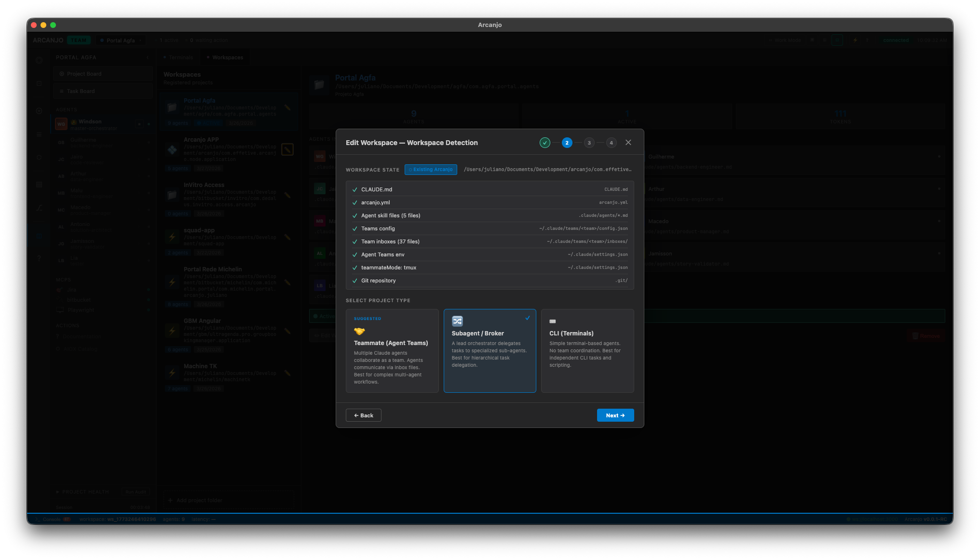Screen dimensions: 980x560
Task: Select the CLI (Terminals) project type
Action: (x=587, y=351)
